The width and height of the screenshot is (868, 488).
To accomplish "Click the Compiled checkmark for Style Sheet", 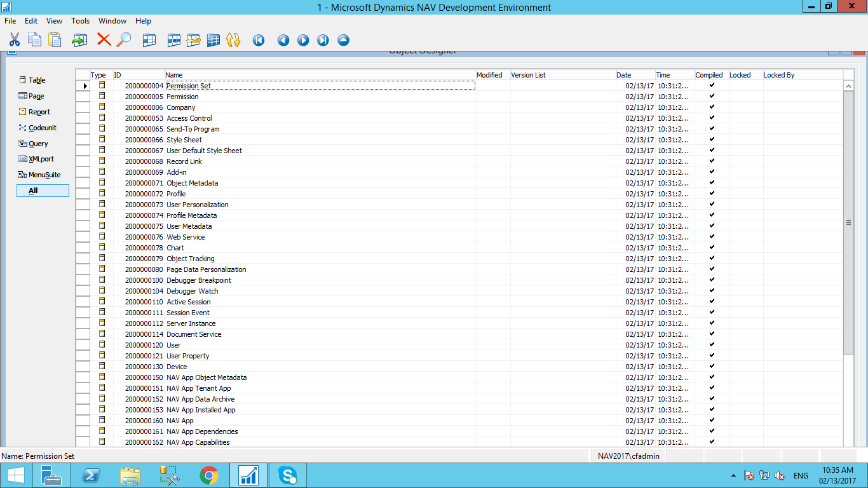I will click(712, 139).
